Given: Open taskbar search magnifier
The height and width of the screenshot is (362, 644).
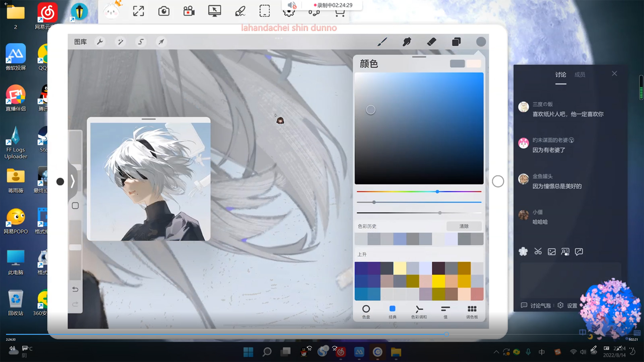Looking at the screenshot, I should 267,352.
